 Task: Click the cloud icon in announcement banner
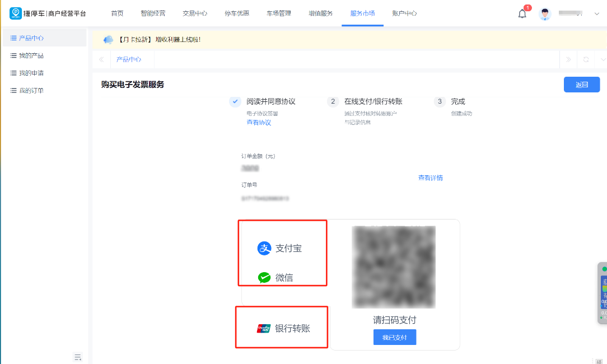(108, 40)
